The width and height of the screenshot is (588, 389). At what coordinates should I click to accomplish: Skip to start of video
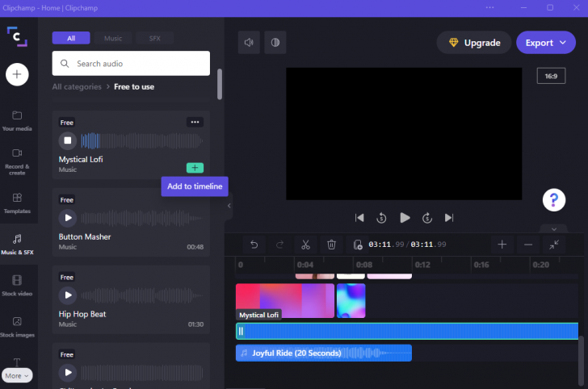(359, 218)
